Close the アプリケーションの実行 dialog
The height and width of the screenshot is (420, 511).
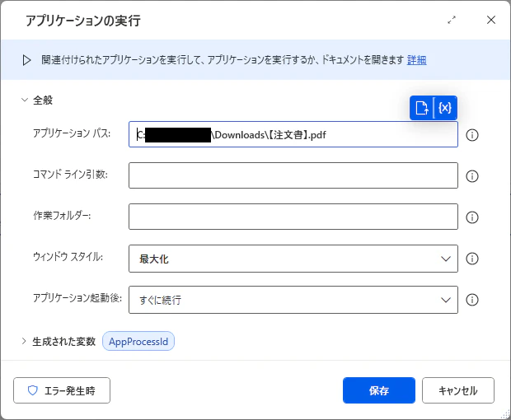tap(491, 20)
